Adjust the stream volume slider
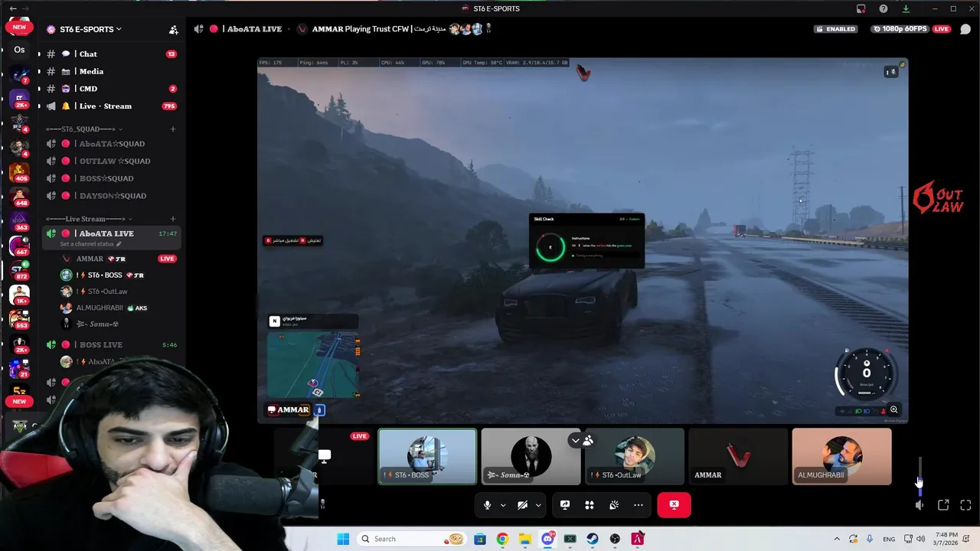 click(x=920, y=476)
